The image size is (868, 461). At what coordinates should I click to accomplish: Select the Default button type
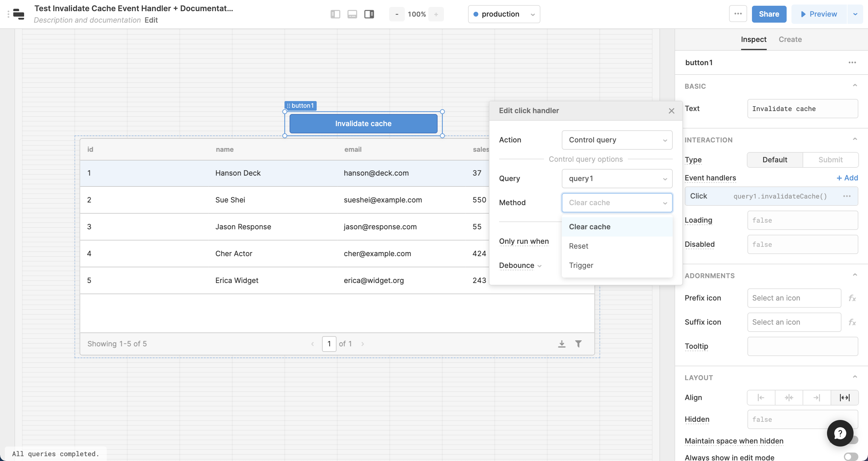click(x=775, y=160)
